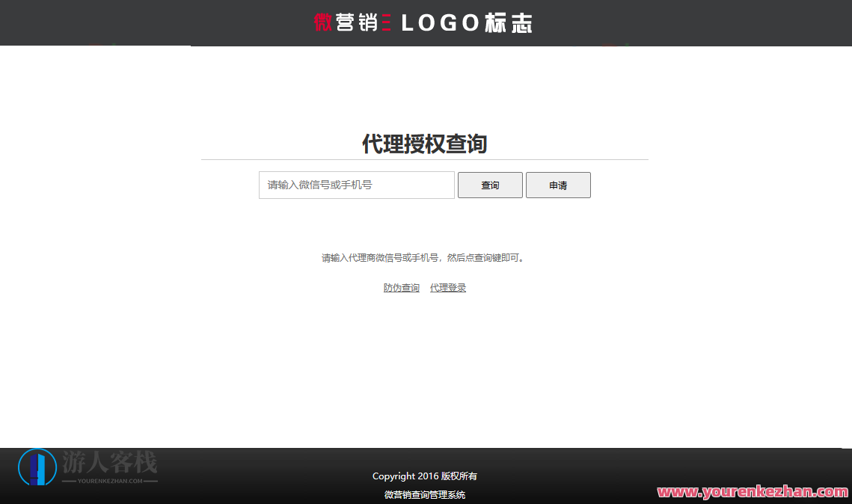
Task: Click the dark header bar background
Action: click(x=150, y=22)
